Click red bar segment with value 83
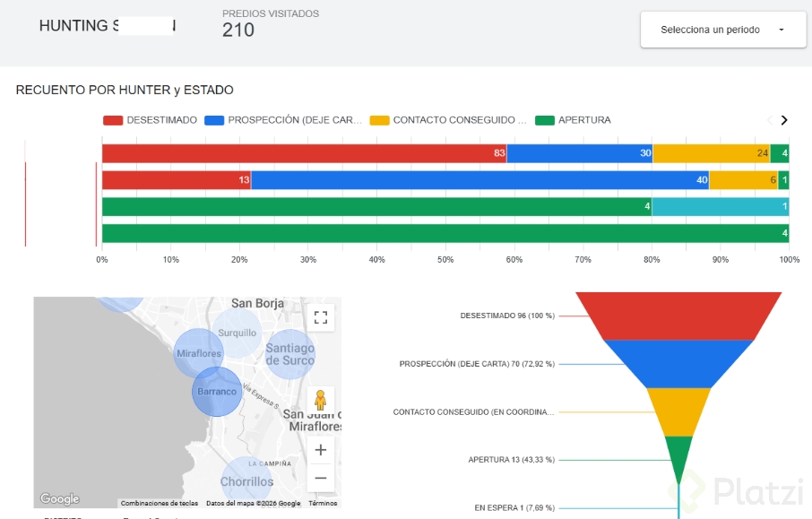 (304, 153)
